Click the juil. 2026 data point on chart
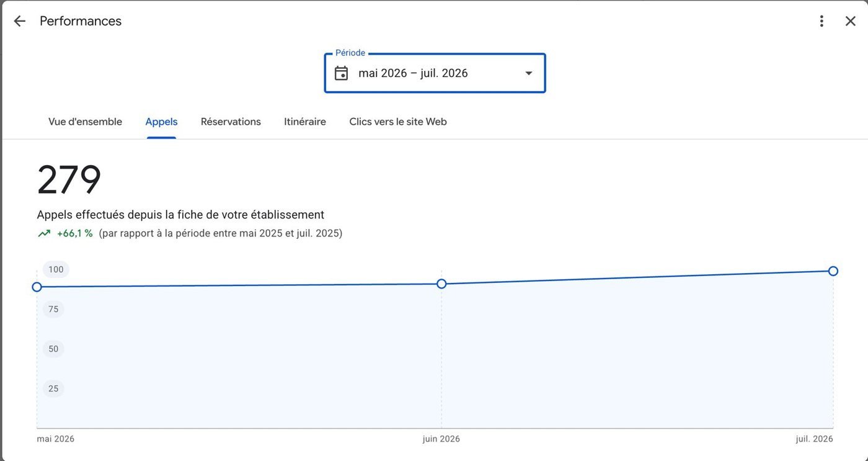 pyautogui.click(x=833, y=271)
